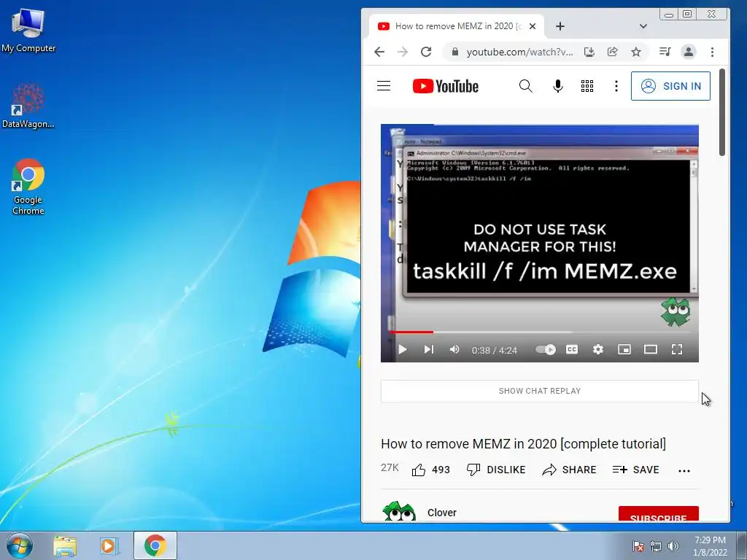The image size is (747, 560).
Task: Click the SHARE button
Action: (569, 470)
